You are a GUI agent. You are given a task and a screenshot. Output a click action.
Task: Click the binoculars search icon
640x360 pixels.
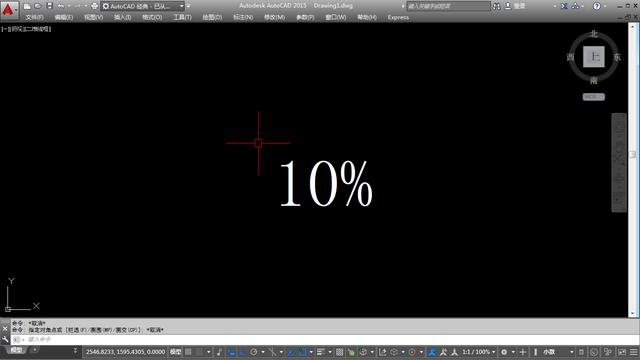tap(496, 6)
